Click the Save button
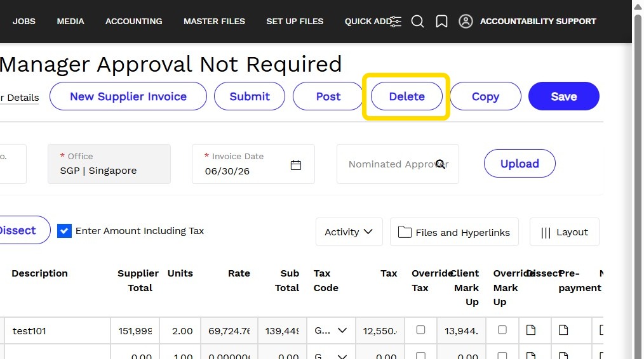The image size is (644, 359). 563,96
